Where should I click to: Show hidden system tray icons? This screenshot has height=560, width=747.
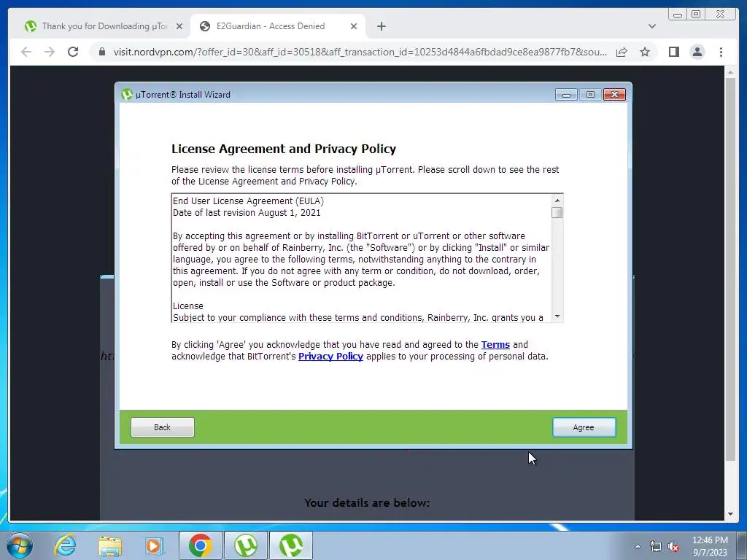pos(638,546)
